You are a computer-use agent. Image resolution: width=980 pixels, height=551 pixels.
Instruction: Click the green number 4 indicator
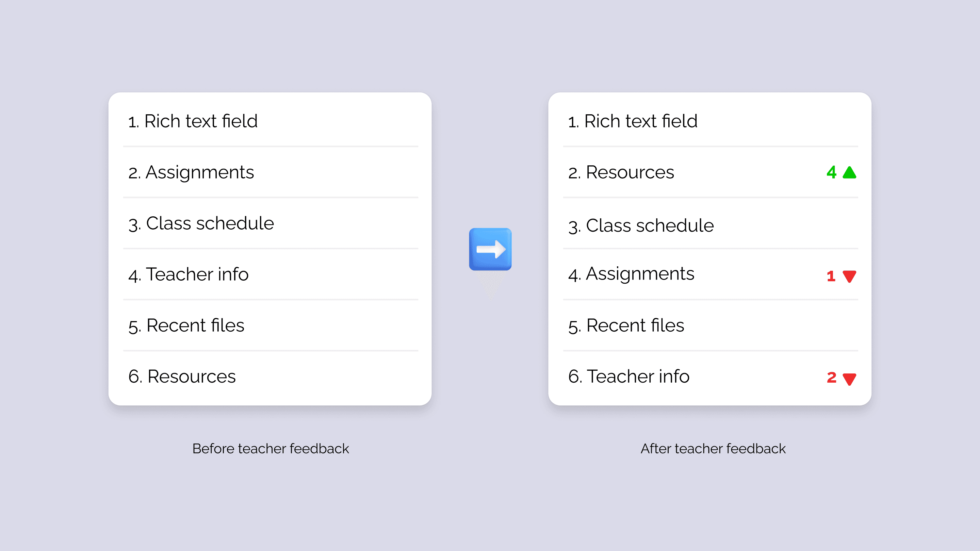pyautogui.click(x=831, y=172)
